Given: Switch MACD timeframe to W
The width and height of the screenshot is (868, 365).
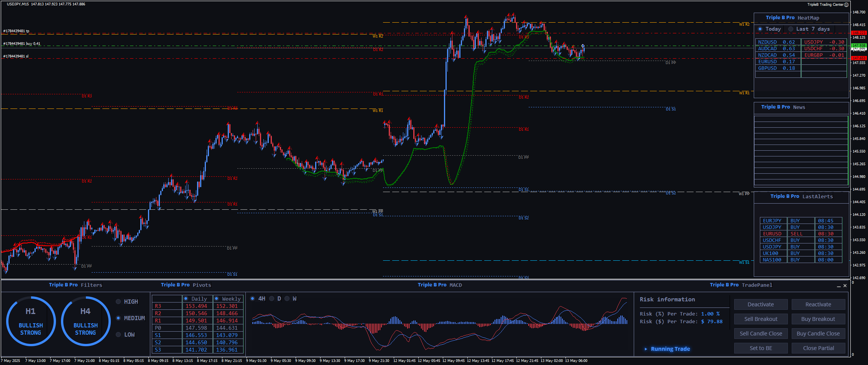Looking at the screenshot, I should [x=287, y=299].
